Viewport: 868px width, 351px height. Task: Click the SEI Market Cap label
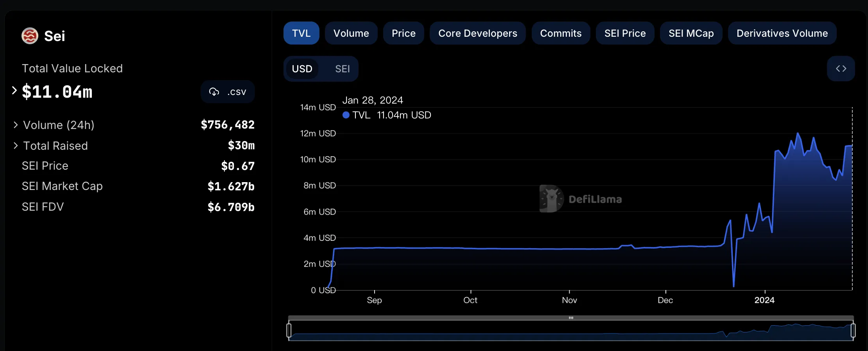(x=62, y=186)
